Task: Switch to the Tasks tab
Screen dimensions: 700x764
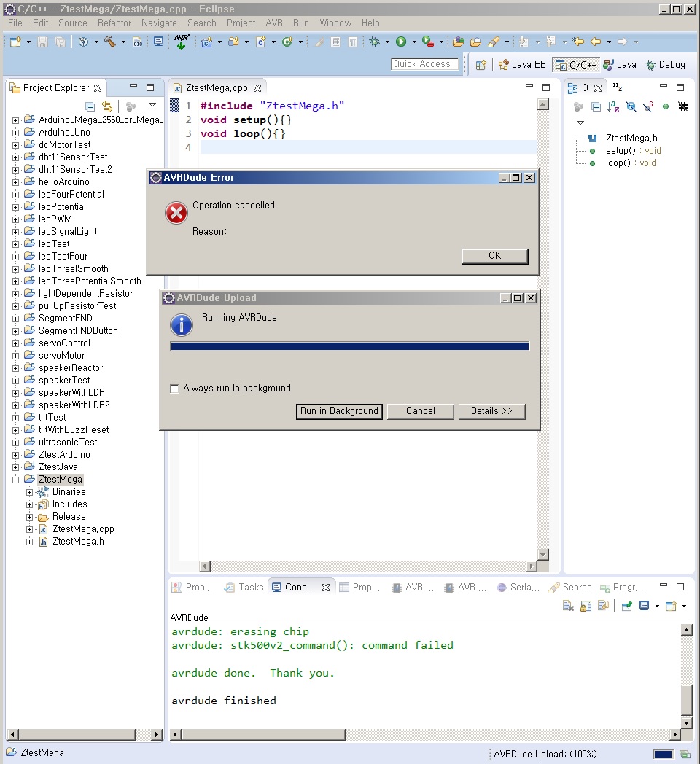Action: tap(244, 587)
